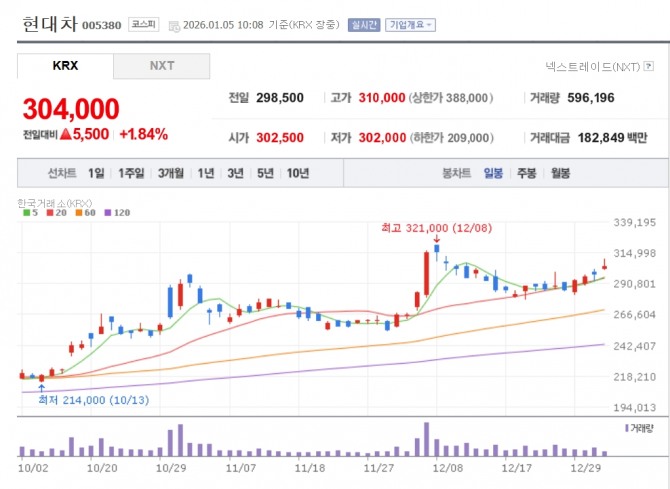Select the 3개월 line chart period

pos(171,173)
